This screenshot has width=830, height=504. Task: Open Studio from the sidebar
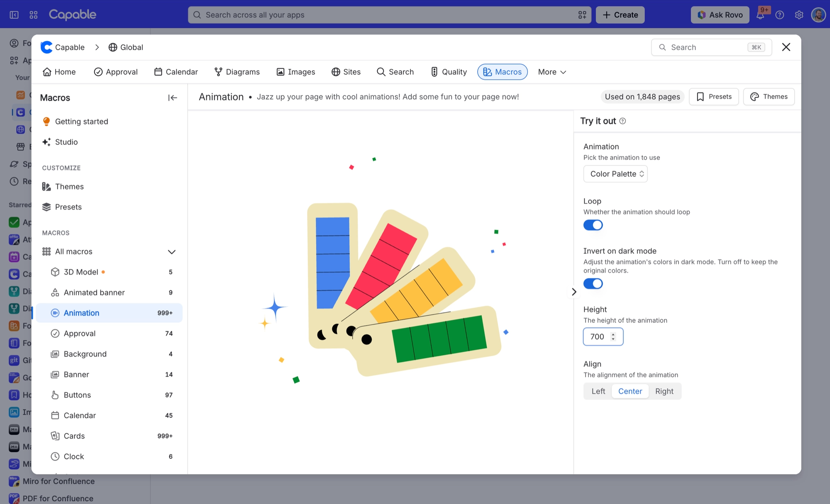click(x=109, y=142)
